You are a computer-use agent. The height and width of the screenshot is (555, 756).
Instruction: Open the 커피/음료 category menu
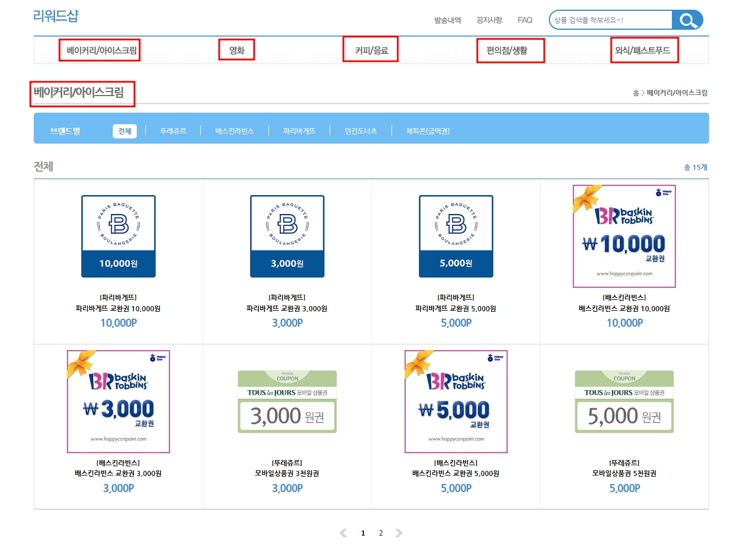371,50
